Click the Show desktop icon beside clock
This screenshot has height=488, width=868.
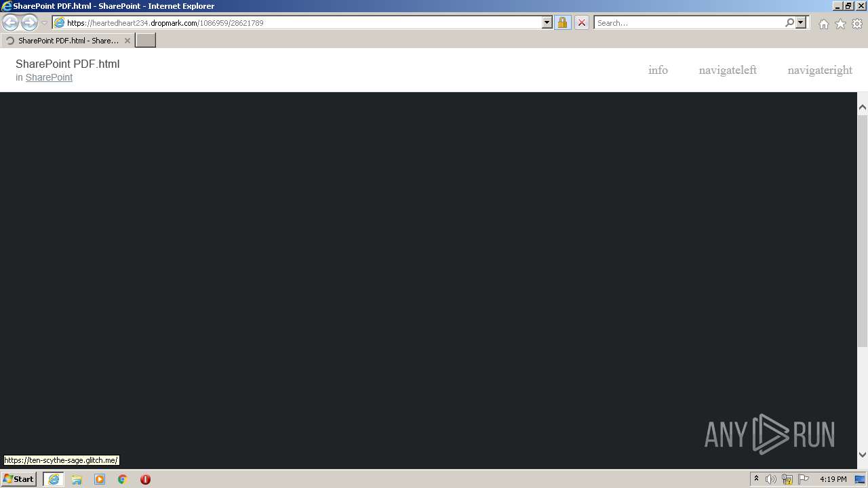(860, 479)
